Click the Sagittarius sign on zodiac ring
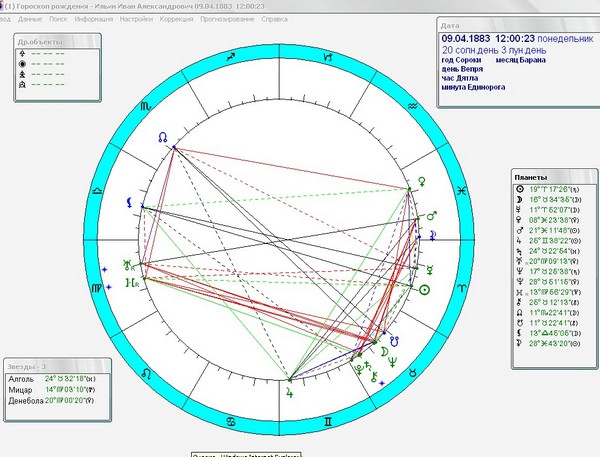This screenshot has height=457, width=600. click(230, 58)
